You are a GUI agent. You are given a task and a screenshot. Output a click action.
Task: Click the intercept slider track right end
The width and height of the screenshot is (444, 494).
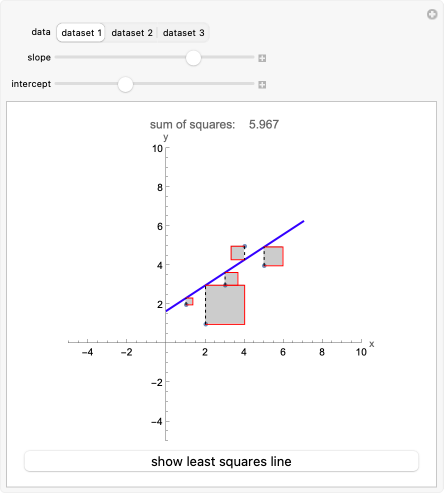[252, 84]
